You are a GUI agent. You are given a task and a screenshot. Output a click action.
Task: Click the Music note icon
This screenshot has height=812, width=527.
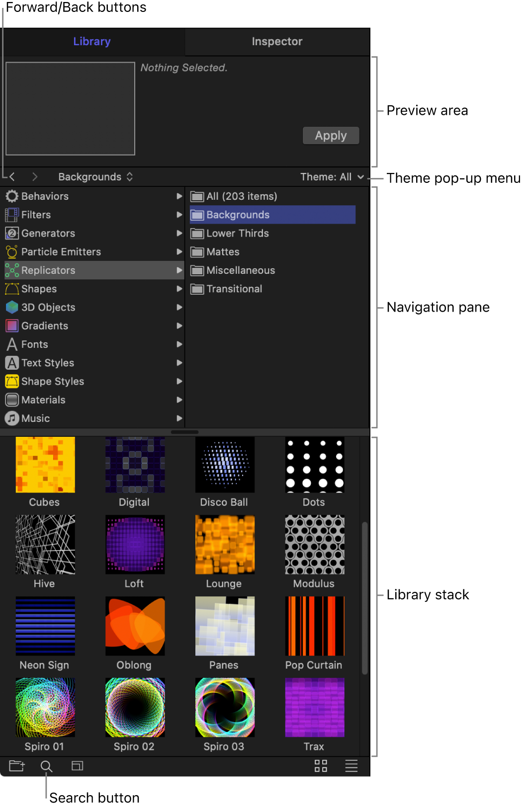[12, 418]
